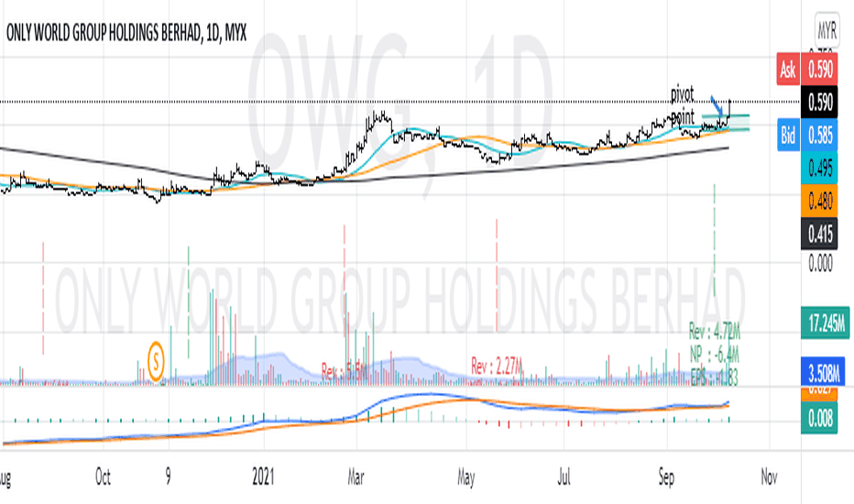
Task: Click the green 0.008 histogram value tag
Action: click(820, 418)
